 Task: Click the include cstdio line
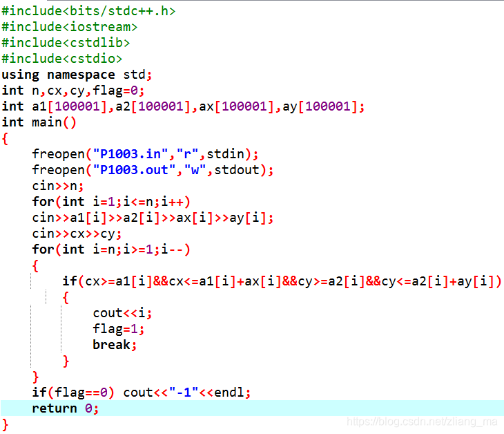(x=61, y=59)
